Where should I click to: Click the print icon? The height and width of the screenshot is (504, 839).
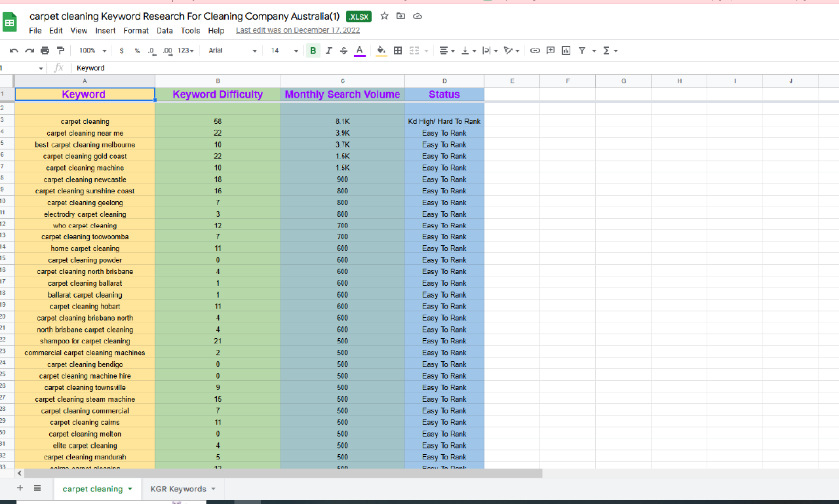point(45,50)
